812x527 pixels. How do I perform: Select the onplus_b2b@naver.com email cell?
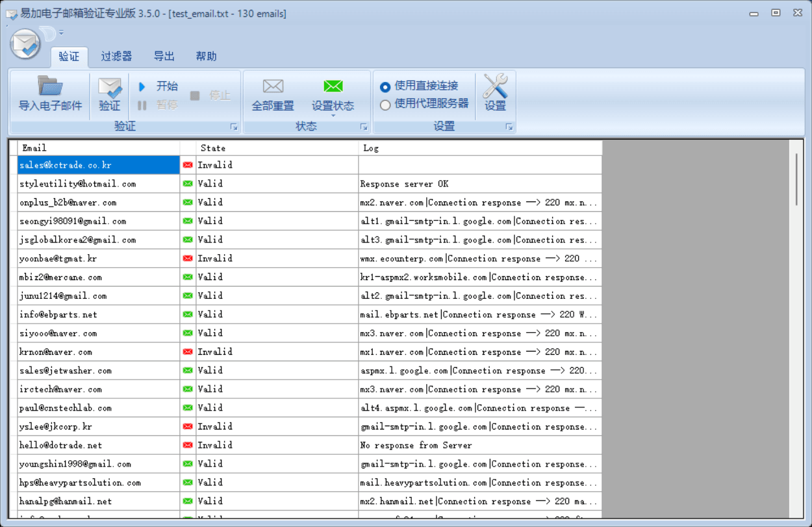pos(99,203)
